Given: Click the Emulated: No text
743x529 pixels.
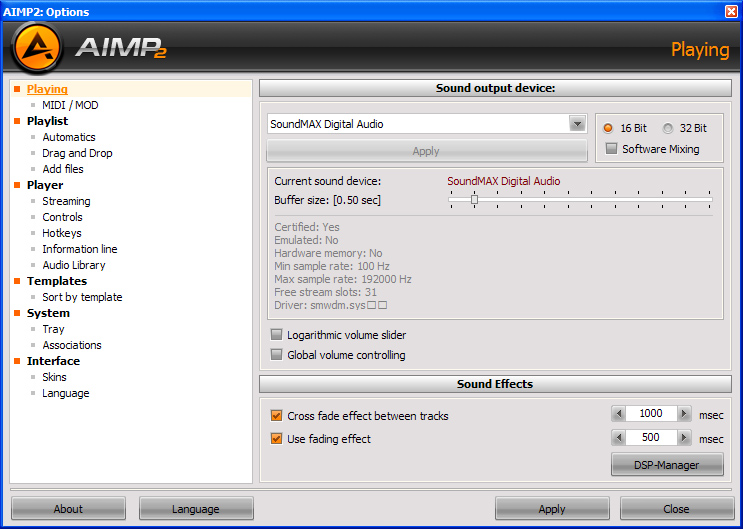Looking at the screenshot, I should [306, 240].
